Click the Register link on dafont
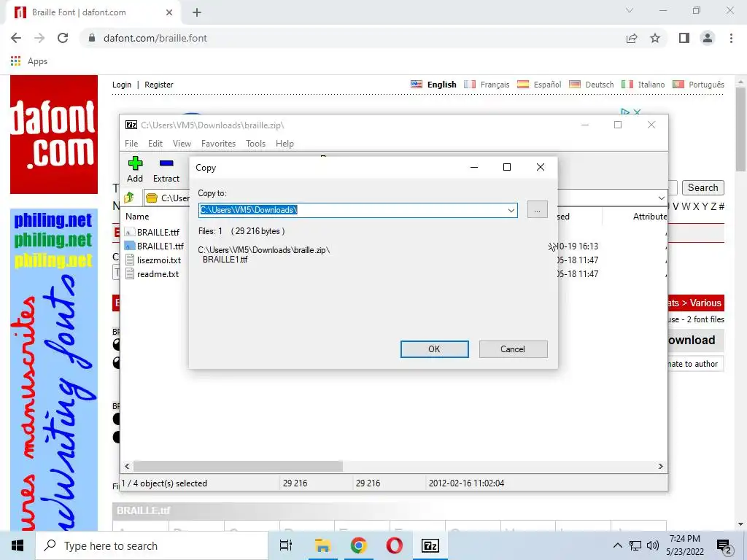The height and width of the screenshot is (560, 747). point(158,85)
